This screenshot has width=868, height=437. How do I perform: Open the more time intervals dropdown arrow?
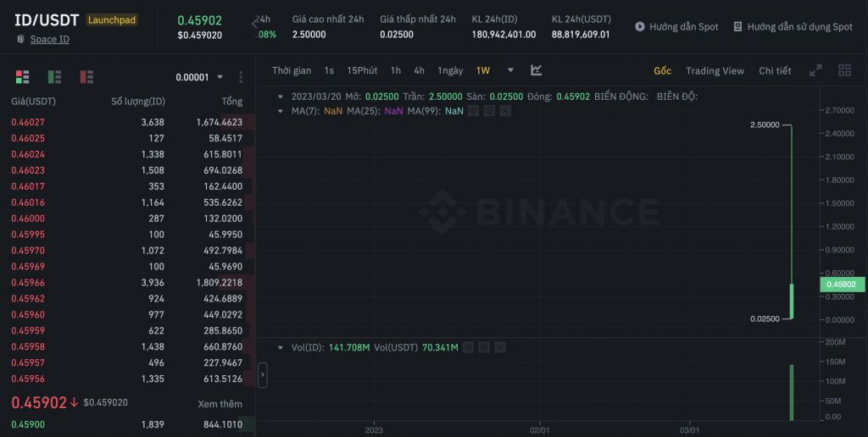[510, 70]
